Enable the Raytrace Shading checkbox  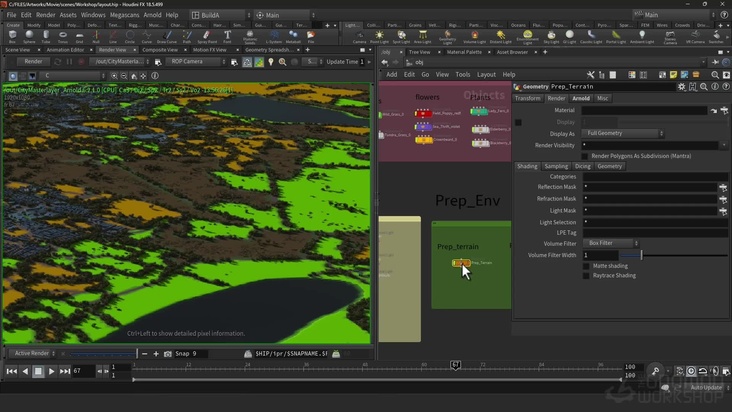point(586,275)
